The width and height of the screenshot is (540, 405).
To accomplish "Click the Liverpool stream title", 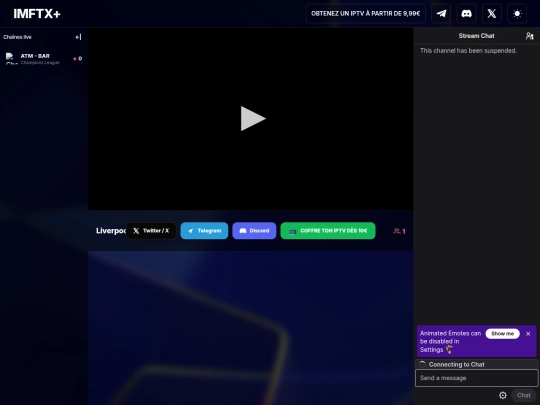I will point(111,231).
